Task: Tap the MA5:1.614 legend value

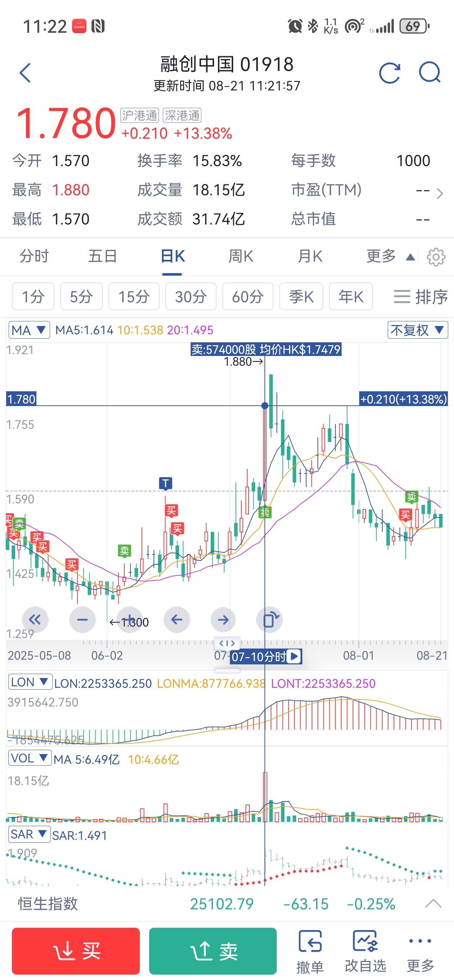Action: tap(84, 330)
